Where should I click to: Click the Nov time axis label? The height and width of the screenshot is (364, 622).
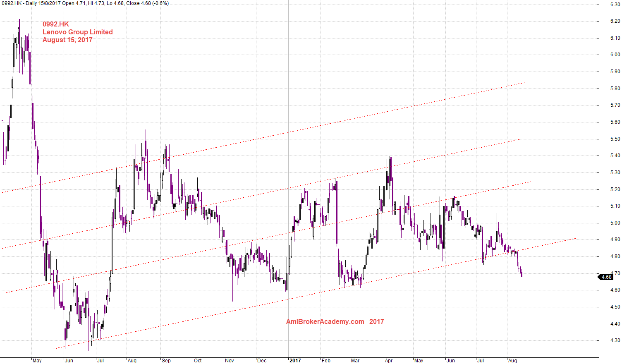[229, 361]
